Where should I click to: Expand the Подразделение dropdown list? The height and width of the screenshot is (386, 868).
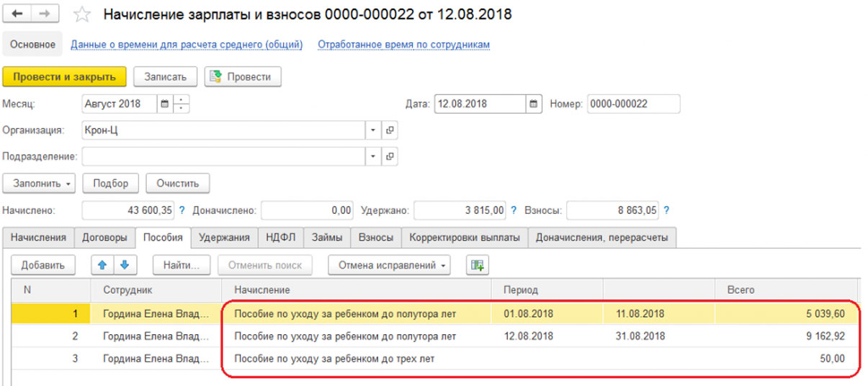pyautogui.click(x=373, y=156)
